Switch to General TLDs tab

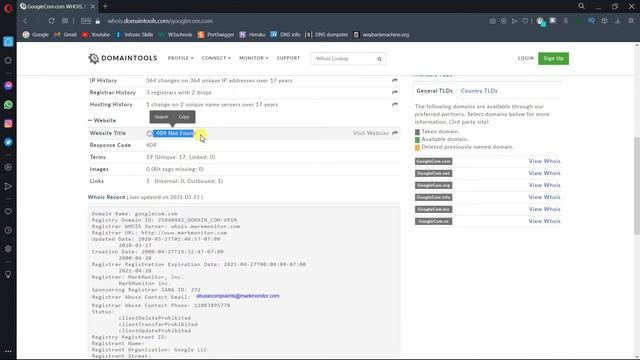pos(434,91)
